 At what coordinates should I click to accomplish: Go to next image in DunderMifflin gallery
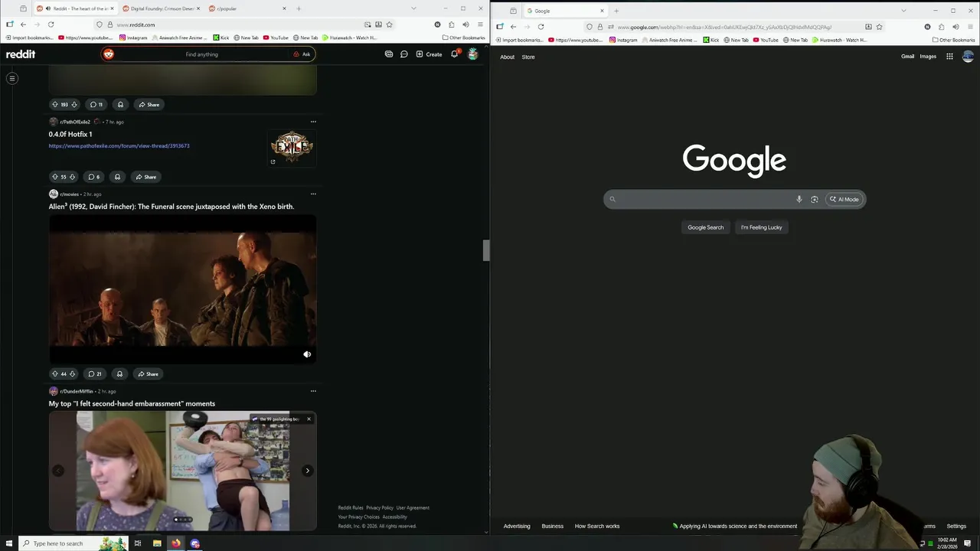(307, 471)
